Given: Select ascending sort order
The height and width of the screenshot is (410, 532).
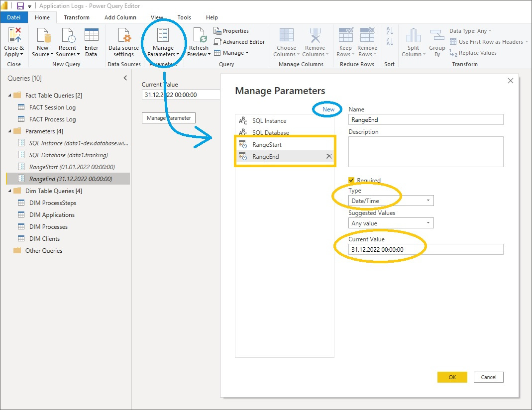Looking at the screenshot, I should (x=389, y=31).
